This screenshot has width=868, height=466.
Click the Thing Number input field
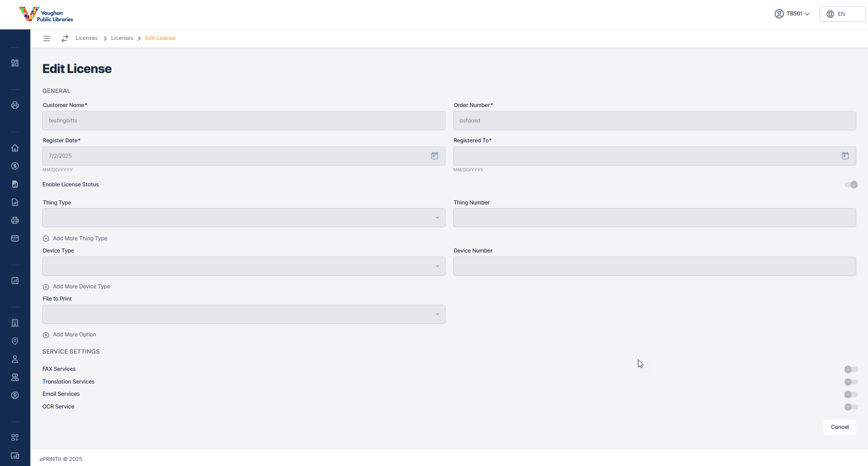[654, 218]
